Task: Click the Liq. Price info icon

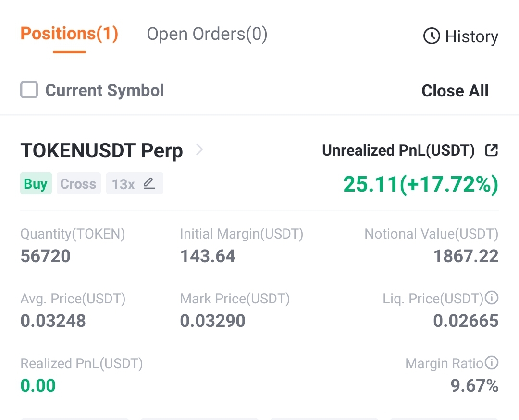Action: click(492, 298)
